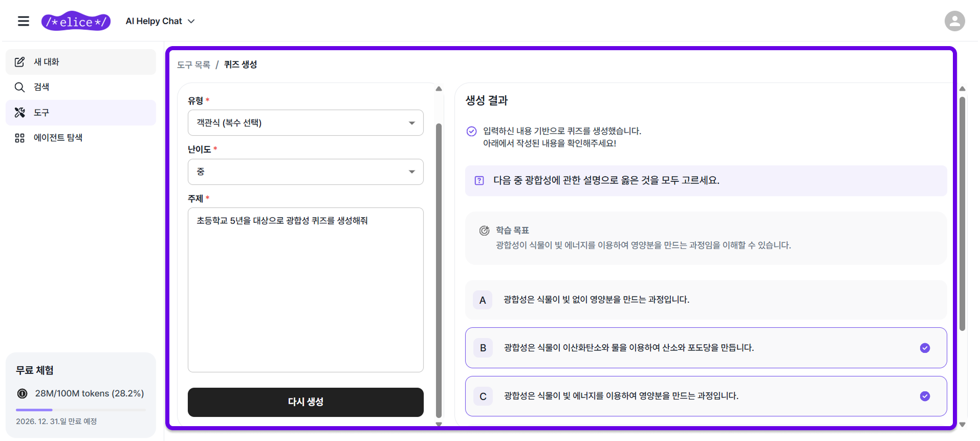This screenshot has height=441, width=980.
Task: Open the 난이도 difficulty dropdown
Action: tap(305, 172)
